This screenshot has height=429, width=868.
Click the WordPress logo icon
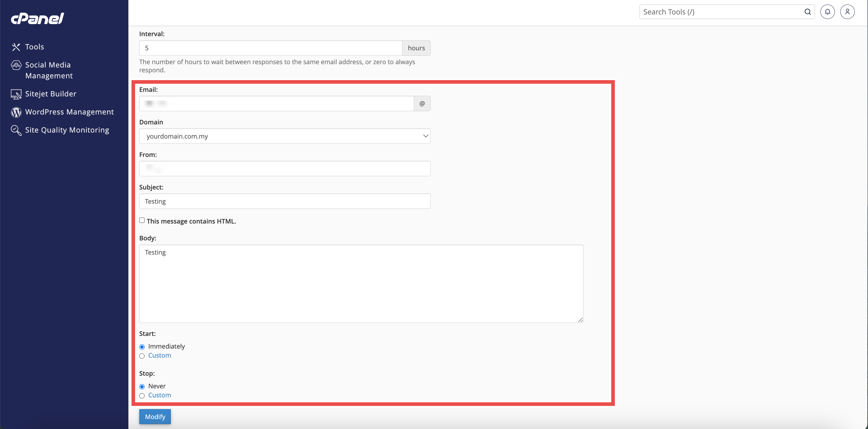click(16, 112)
